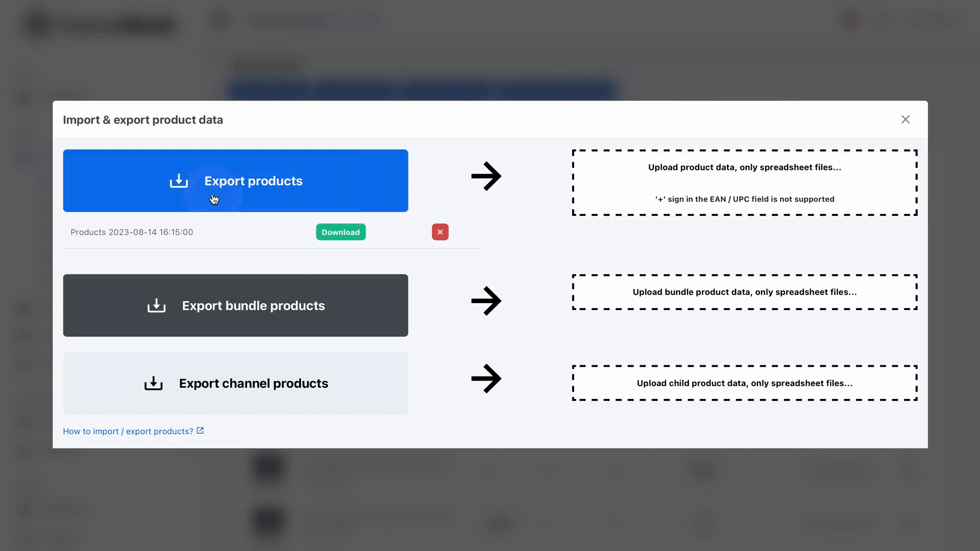
Task: Click the Upload product data dashed area
Action: pos(744,182)
